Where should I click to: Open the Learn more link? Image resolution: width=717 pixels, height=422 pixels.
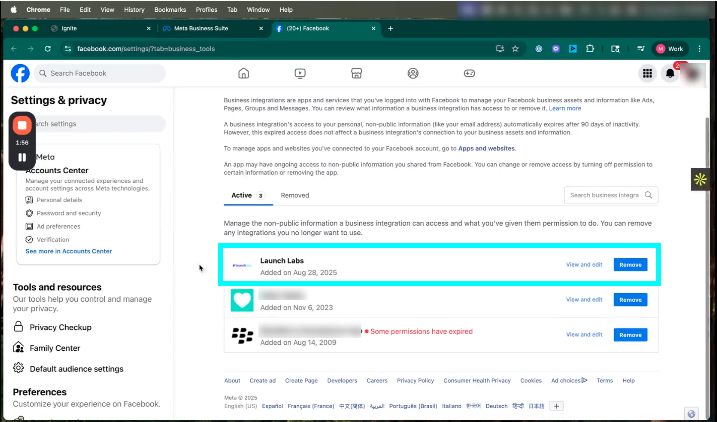pyautogui.click(x=565, y=108)
